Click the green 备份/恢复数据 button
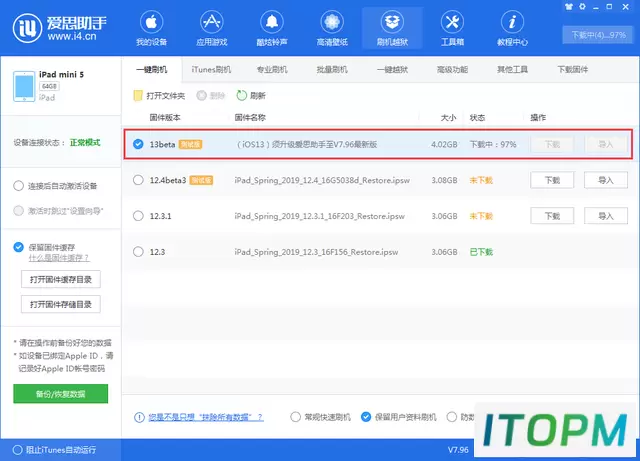 click(60, 394)
